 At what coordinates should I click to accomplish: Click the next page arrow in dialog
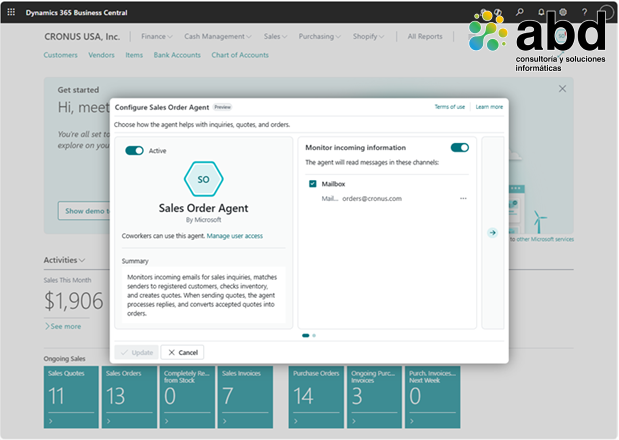(x=492, y=232)
